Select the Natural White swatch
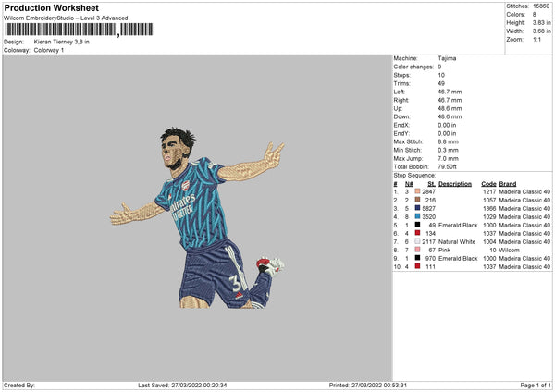The width and height of the screenshot is (555, 392). [417, 241]
